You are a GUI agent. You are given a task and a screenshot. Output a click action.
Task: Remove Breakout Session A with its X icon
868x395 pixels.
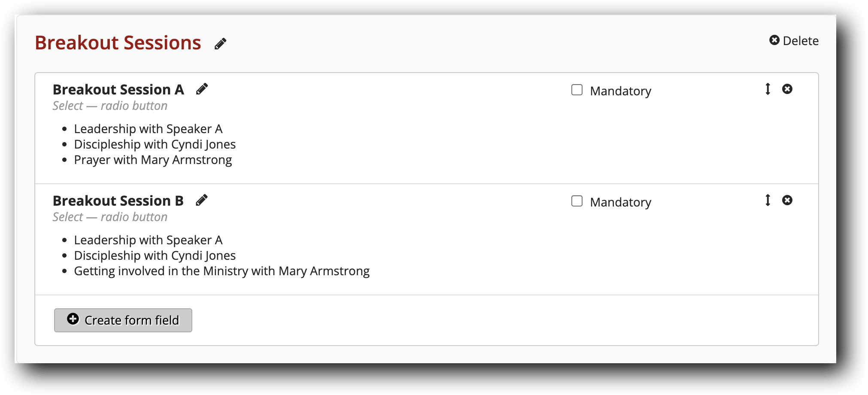point(788,89)
